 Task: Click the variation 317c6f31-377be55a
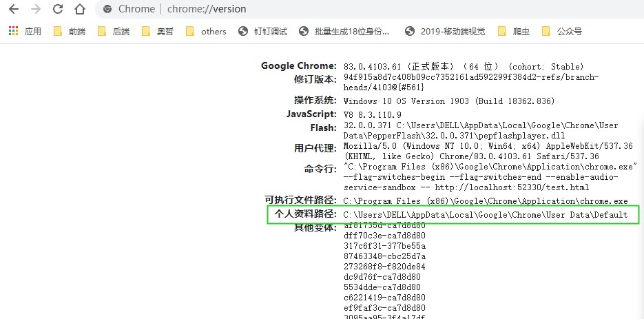(384, 246)
